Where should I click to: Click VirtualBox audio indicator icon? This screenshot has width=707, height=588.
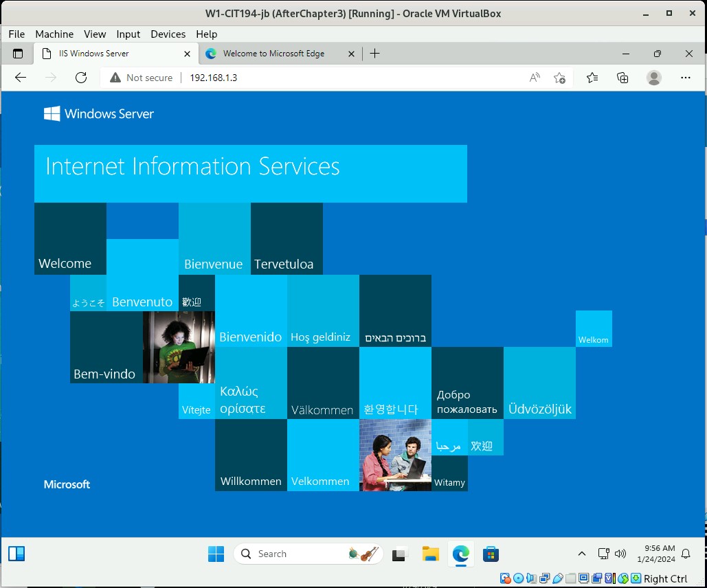coord(532,578)
